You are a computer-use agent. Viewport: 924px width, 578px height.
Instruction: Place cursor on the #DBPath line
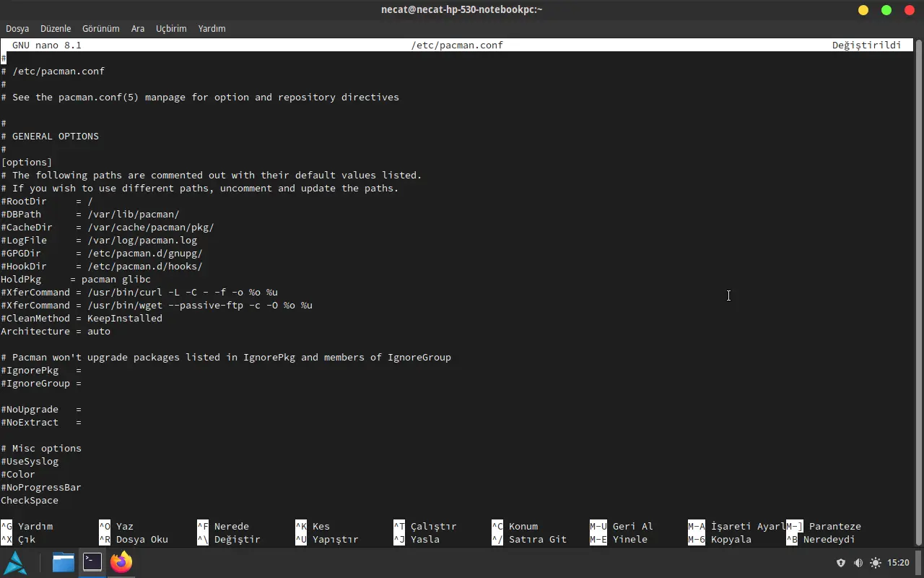[x=90, y=214]
